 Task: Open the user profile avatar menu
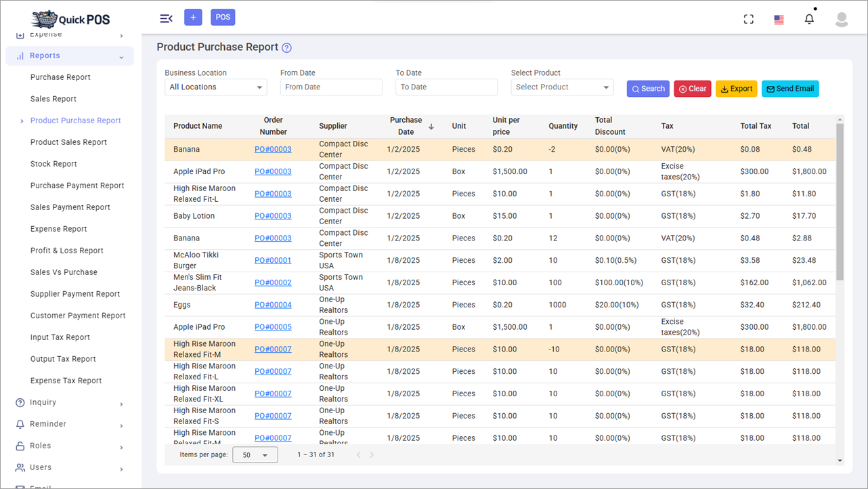(x=841, y=19)
